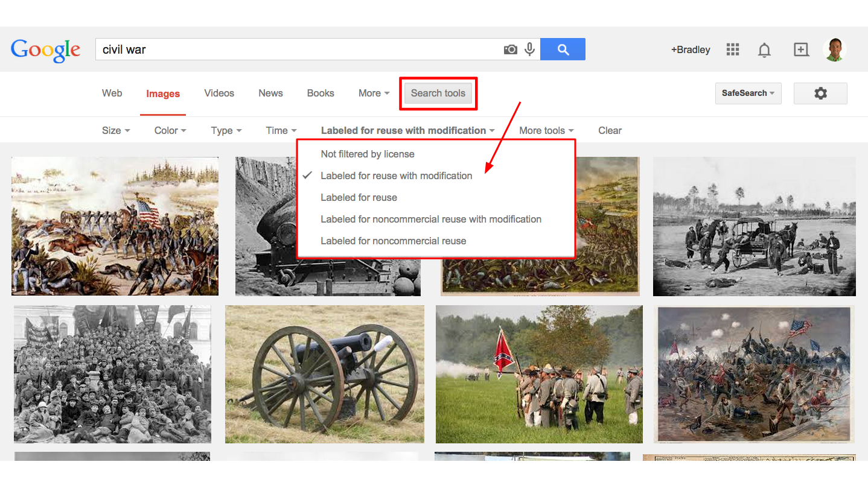Click the Search tools button

[438, 93]
